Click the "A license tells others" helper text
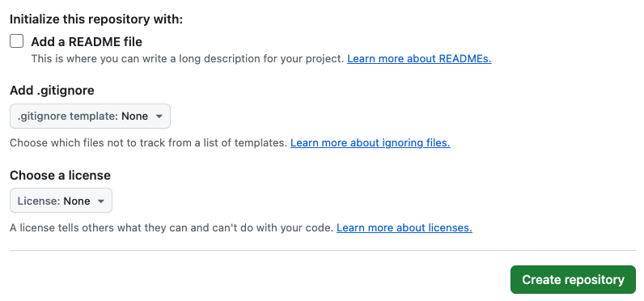 (x=172, y=227)
